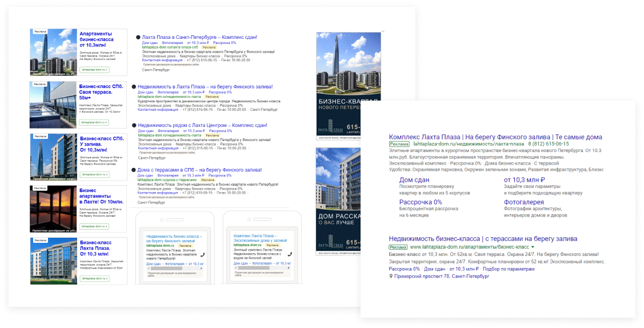Click the skyscraper thumbnail in 'Апартаменты бизнес-класса' banner

click(53, 53)
